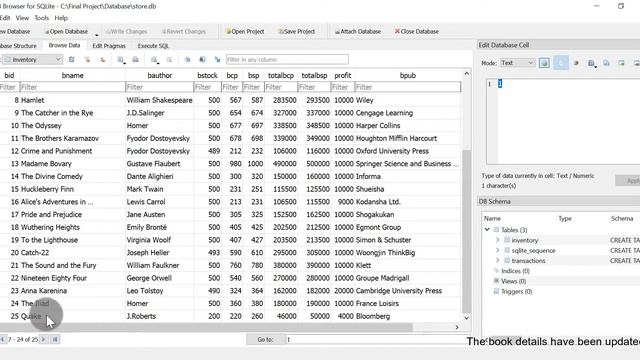The image size is (640, 360).
Task: Click the print table icon
Action: coord(136,60)
